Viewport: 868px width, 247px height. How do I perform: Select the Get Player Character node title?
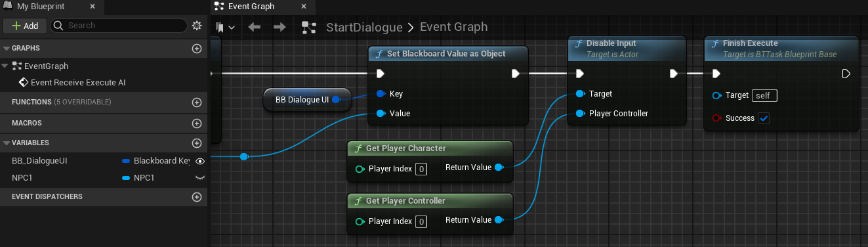point(405,148)
